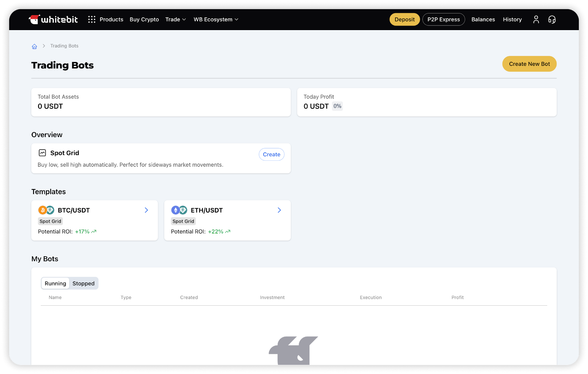Click the BTC/USDT coin pair icon
This screenshot has height=374, width=588.
46,210
